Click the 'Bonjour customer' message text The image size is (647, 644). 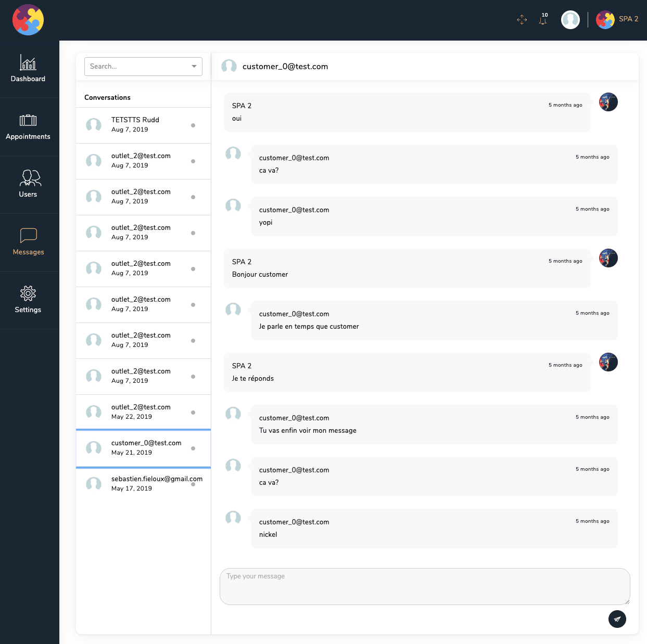coord(260,274)
